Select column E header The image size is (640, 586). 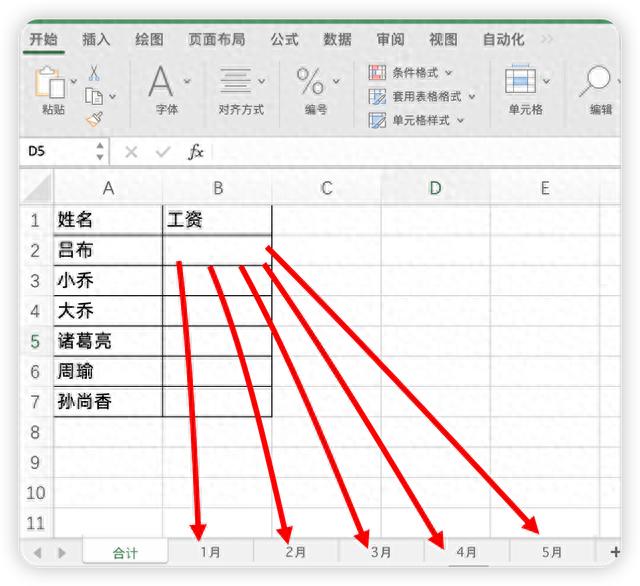[x=545, y=188]
